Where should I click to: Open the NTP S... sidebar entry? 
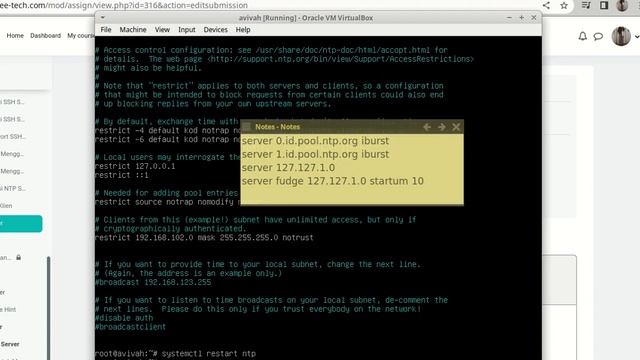13,188
